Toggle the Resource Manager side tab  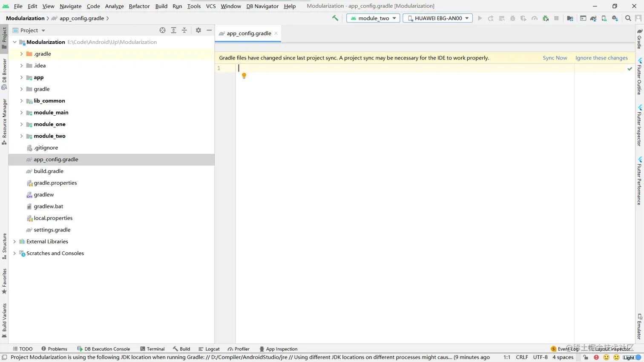click(x=4, y=122)
